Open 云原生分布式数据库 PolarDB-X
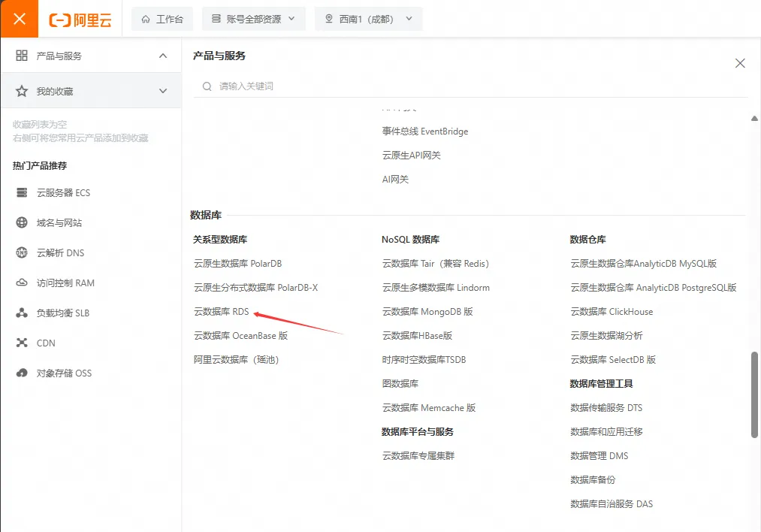761x532 pixels. point(255,287)
